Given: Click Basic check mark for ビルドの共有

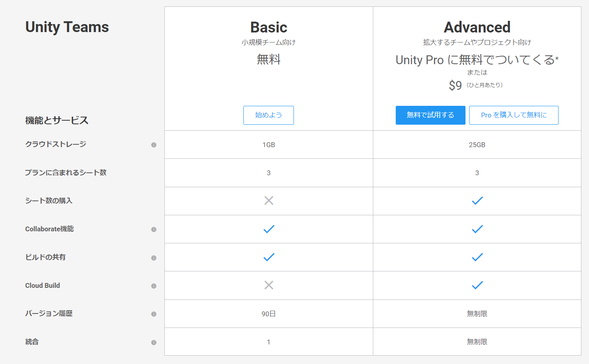Looking at the screenshot, I should tap(269, 257).
